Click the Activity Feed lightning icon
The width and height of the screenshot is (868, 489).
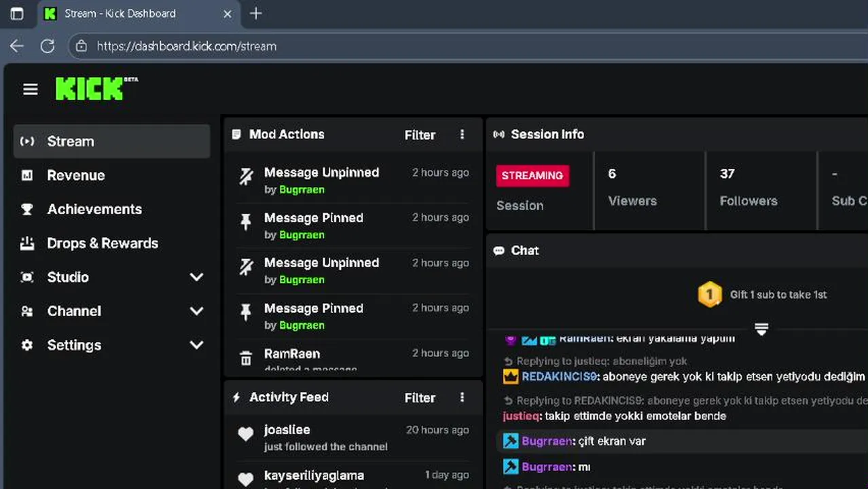[x=236, y=397]
